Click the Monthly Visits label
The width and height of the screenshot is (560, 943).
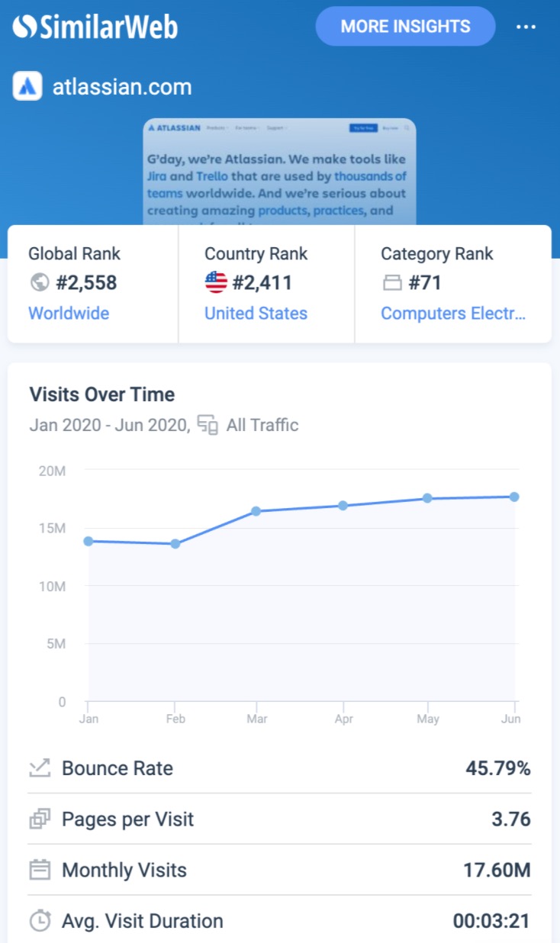coord(124,870)
